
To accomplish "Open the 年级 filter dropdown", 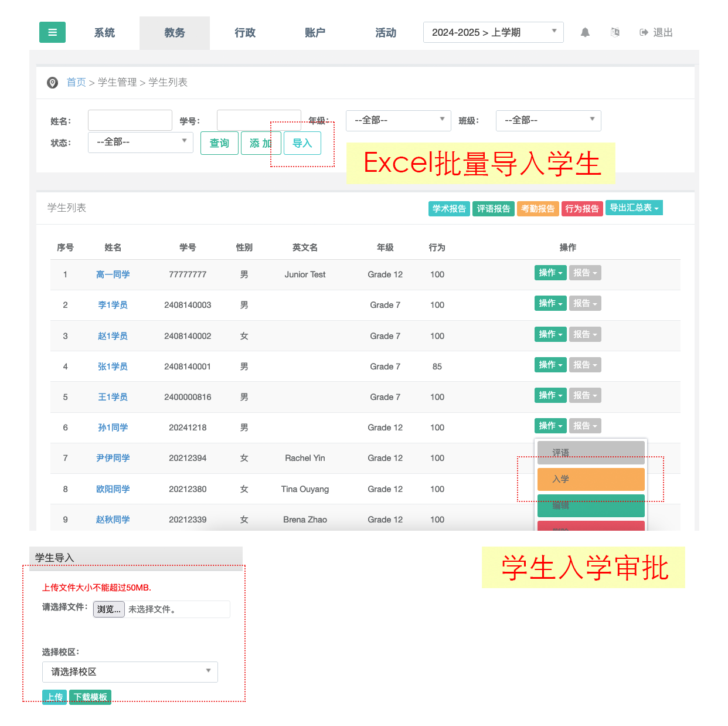I will coord(399,120).
